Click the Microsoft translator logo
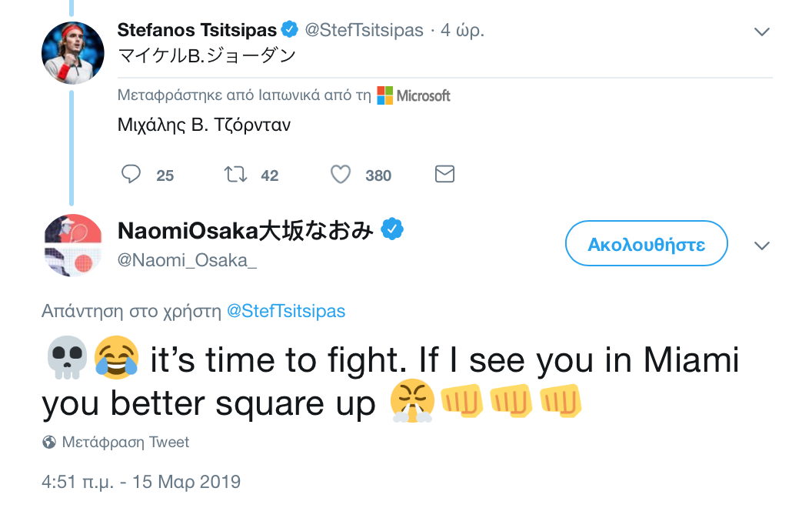The height and width of the screenshot is (508, 812). [414, 95]
